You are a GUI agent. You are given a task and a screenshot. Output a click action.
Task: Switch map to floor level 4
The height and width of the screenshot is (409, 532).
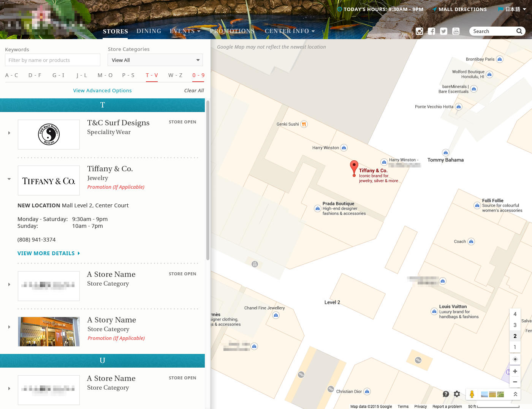pyautogui.click(x=515, y=314)
